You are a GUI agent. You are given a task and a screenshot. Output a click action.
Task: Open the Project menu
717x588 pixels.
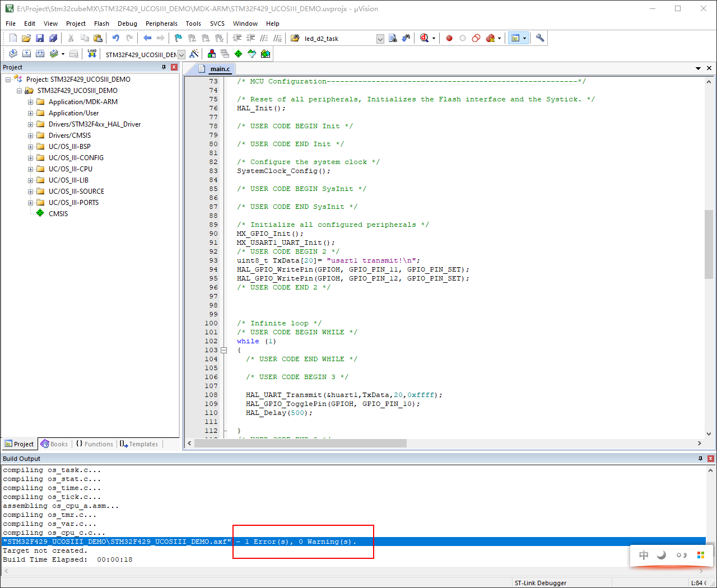pyautogui.click(x=76, y=24)
